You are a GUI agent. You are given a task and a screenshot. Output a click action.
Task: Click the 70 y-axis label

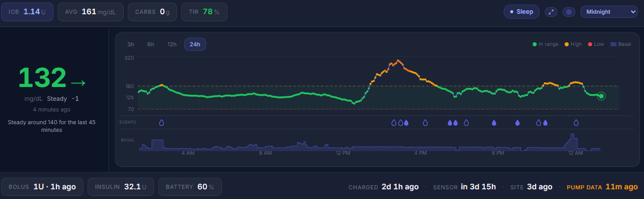click(131, 109)
